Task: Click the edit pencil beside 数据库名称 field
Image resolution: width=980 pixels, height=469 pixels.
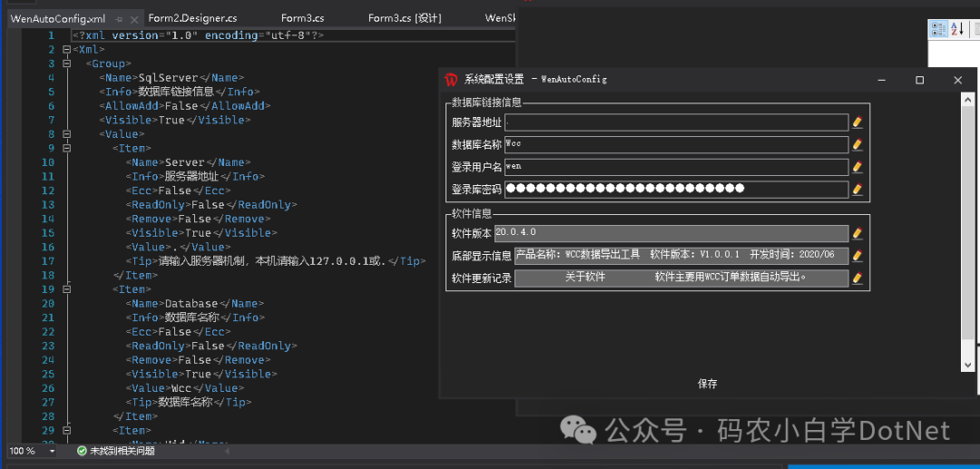Action: (857, 144)
